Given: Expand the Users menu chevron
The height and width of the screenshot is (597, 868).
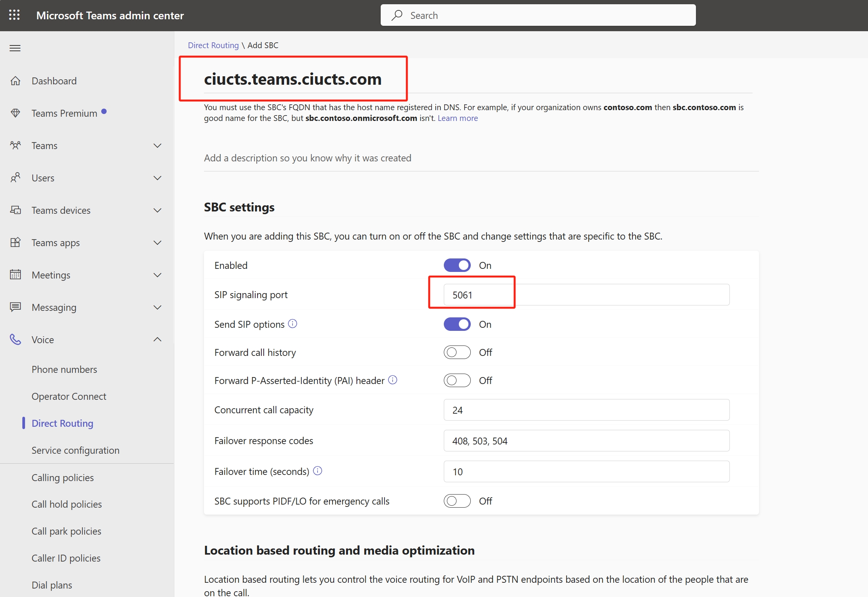Looking at the screenshot, I should 157,178.
